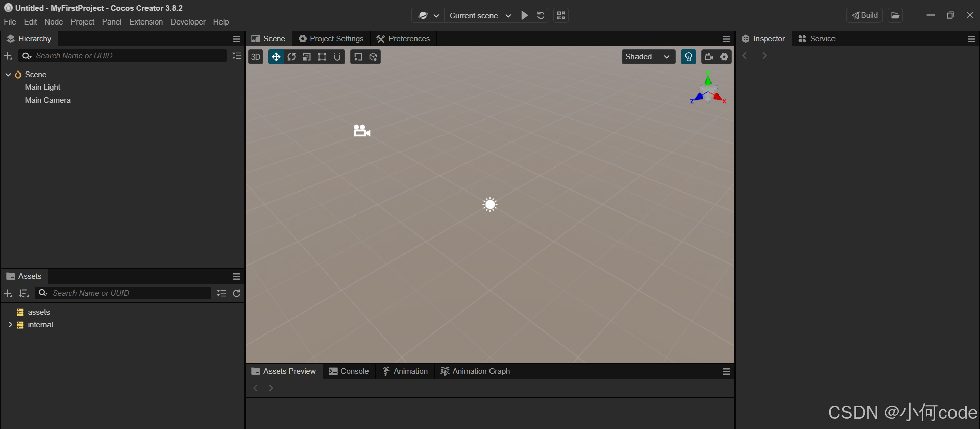The height and width of the screenshot is (429, 980).
Task: Open the Panel menu
Action: [112, 22]
